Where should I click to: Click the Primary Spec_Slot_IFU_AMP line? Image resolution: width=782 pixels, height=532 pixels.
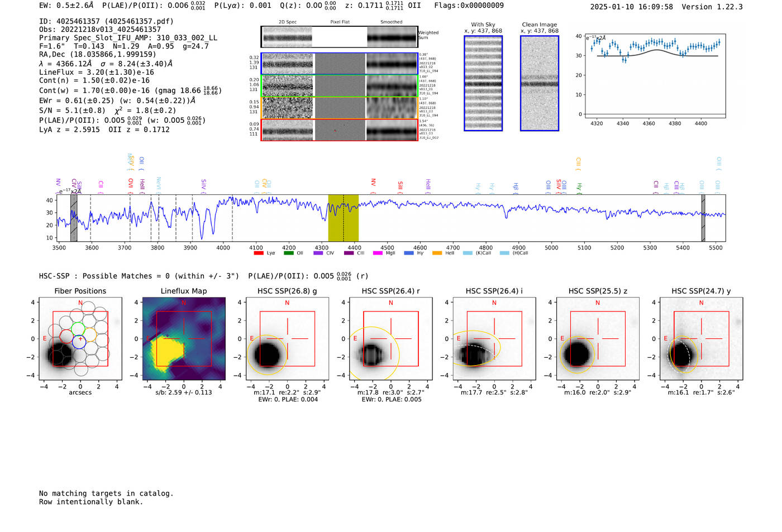128,38
